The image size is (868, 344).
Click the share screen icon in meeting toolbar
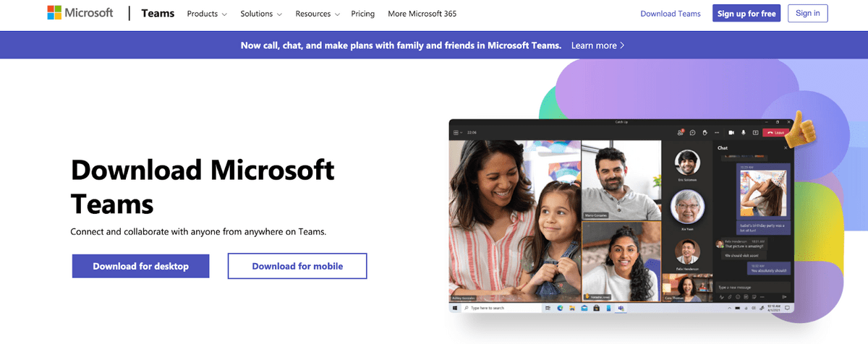(x=756, y=133)
